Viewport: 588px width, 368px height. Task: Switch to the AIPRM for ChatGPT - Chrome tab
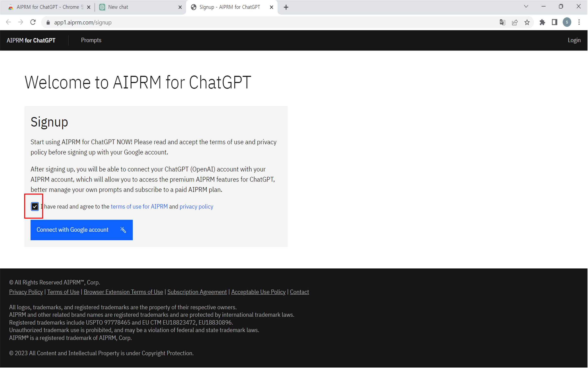pos(47,7)
